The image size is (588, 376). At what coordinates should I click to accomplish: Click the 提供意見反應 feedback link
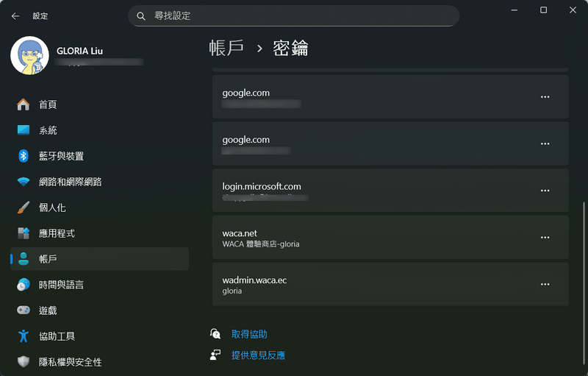[258, 355]
